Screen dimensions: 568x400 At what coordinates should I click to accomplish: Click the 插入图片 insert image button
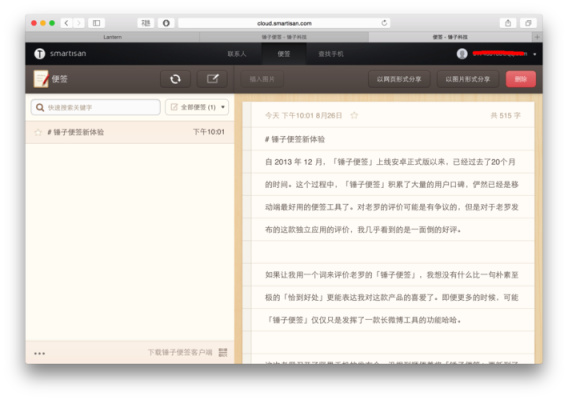pyautogui.click(x=262, y=79)
